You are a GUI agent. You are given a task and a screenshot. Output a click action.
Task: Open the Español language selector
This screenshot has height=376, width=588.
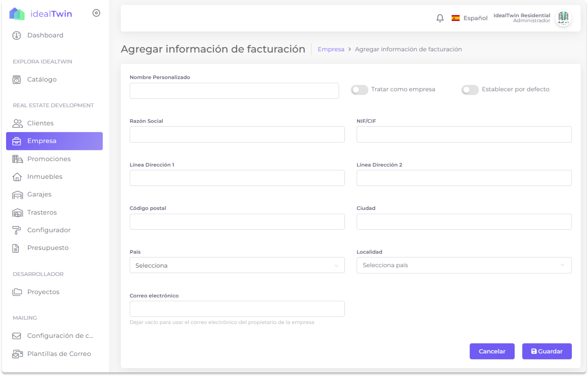(x=469, y=18)
